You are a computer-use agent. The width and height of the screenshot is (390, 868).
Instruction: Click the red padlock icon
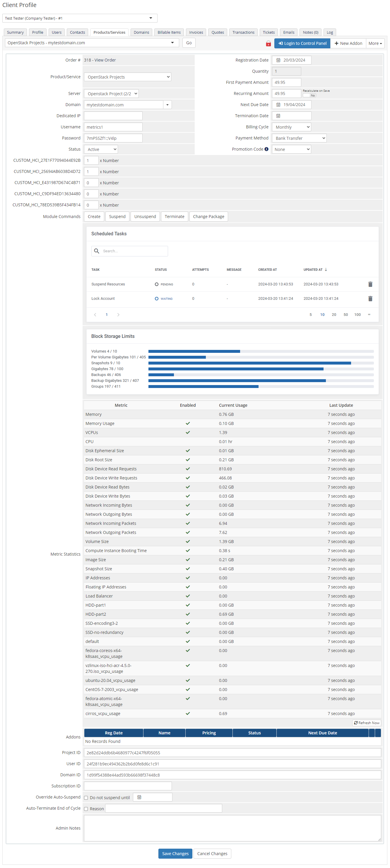[268, 43]
